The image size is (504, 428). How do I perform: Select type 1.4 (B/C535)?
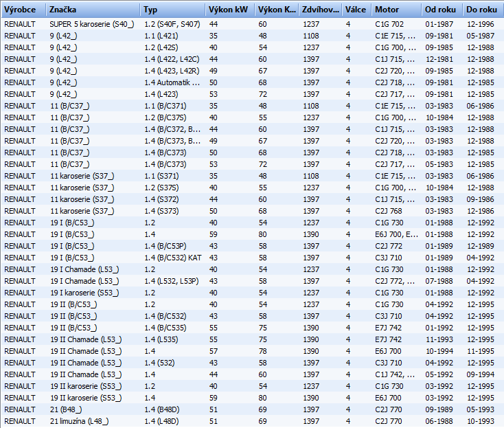165,328
